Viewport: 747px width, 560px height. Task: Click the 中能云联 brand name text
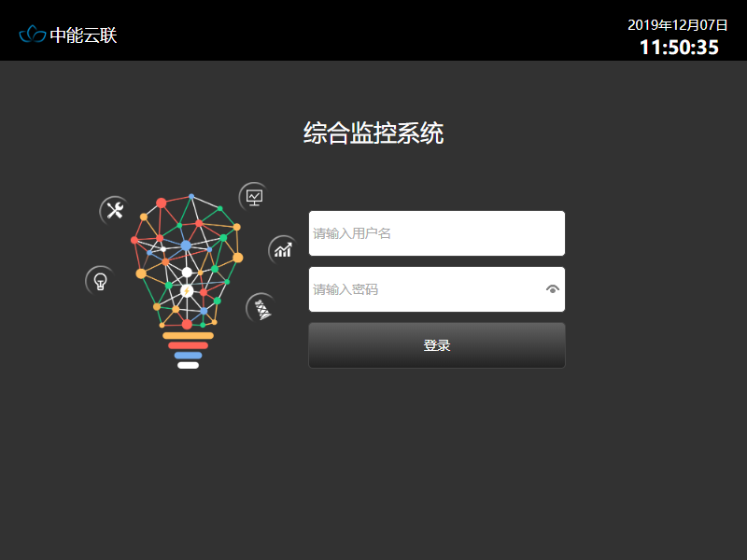click(x=83, y=35)
